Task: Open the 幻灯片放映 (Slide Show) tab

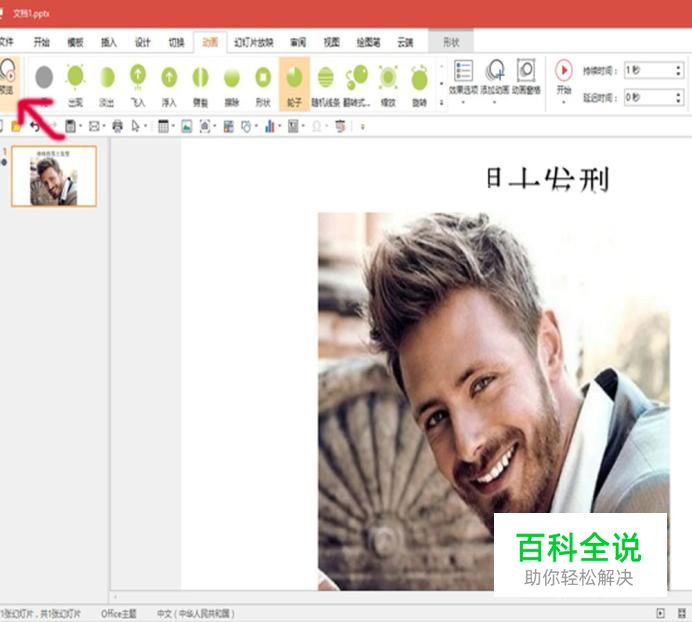Action: (x=254, y=42)
